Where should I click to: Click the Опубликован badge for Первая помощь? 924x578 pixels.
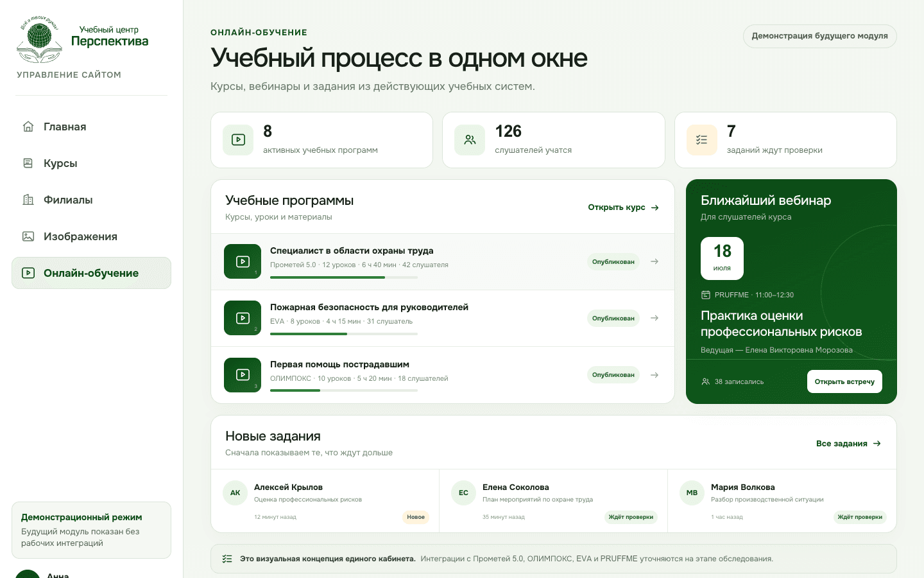point(613,375)
